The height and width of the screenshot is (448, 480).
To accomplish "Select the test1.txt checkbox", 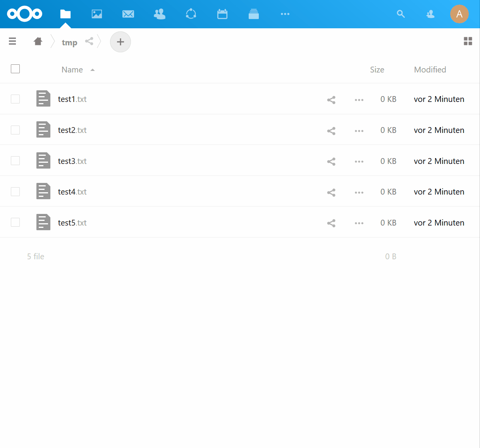I will 15,99.
